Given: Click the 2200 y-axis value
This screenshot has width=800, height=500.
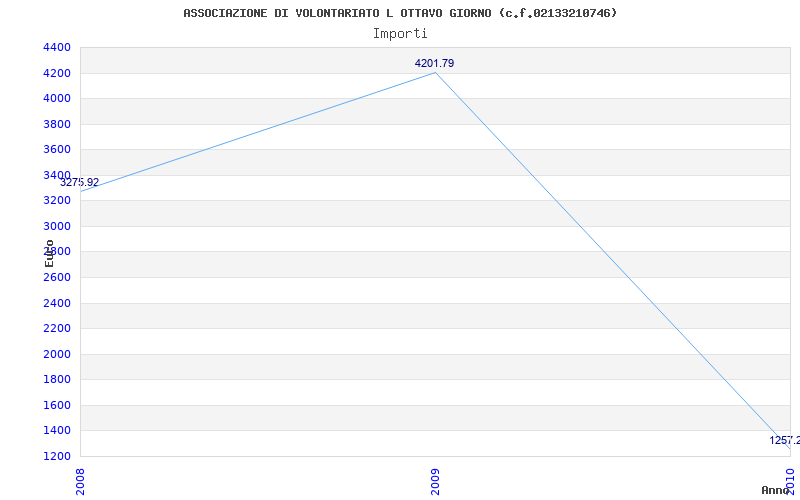Looking at the screenshot, I should 57,329.
